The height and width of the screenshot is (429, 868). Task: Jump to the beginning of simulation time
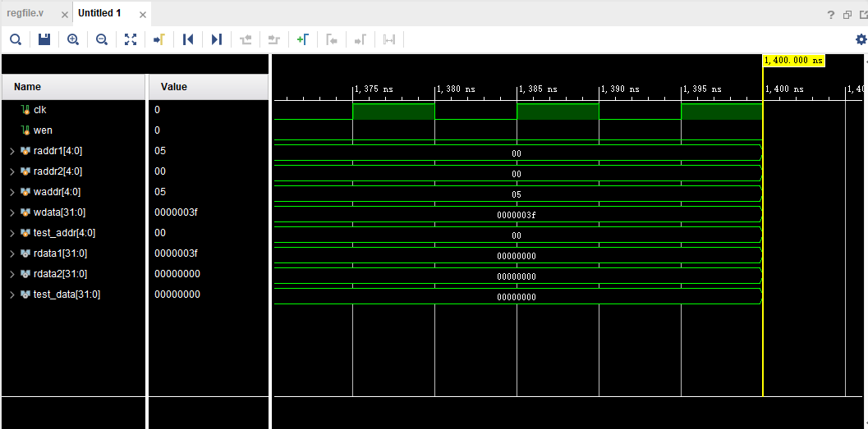coord(188,39)
